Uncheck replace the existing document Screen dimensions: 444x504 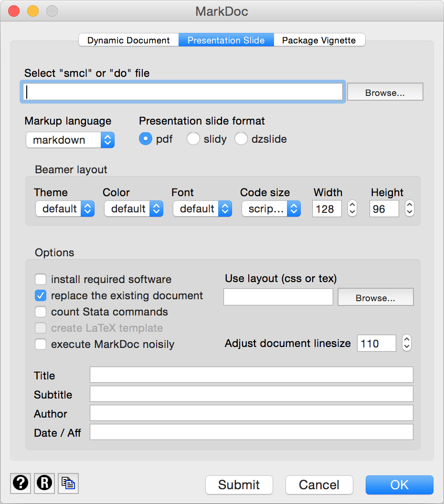pyautogui.click(x=41, y=295)
